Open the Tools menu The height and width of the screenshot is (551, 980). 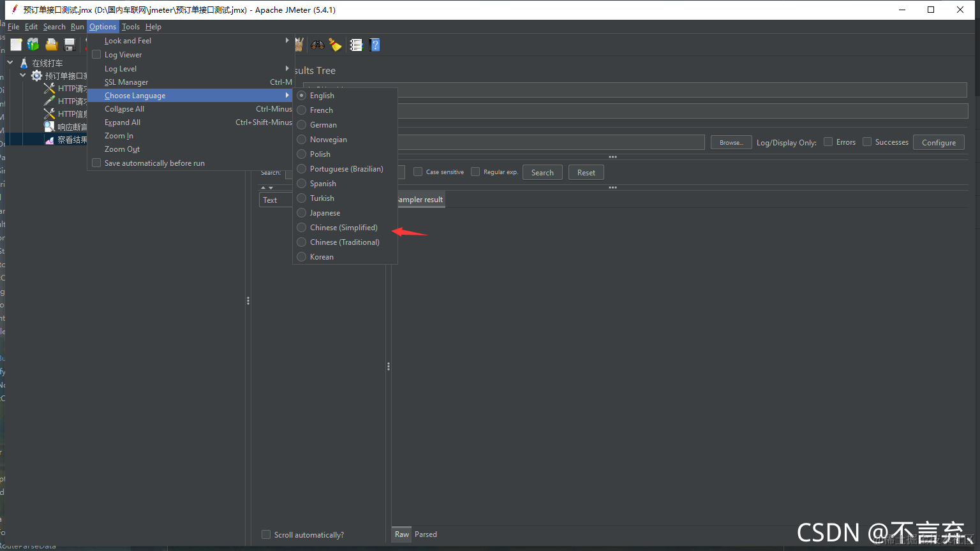point(131,27)
